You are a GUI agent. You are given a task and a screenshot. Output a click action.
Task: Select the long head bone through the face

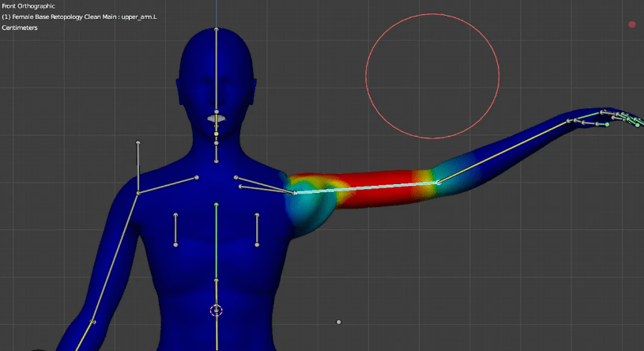[217, 70]
